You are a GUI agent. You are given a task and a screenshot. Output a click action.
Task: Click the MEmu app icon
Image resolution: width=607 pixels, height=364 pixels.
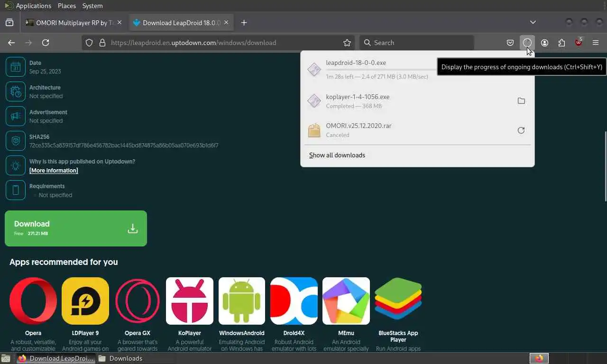coord(346,301)
